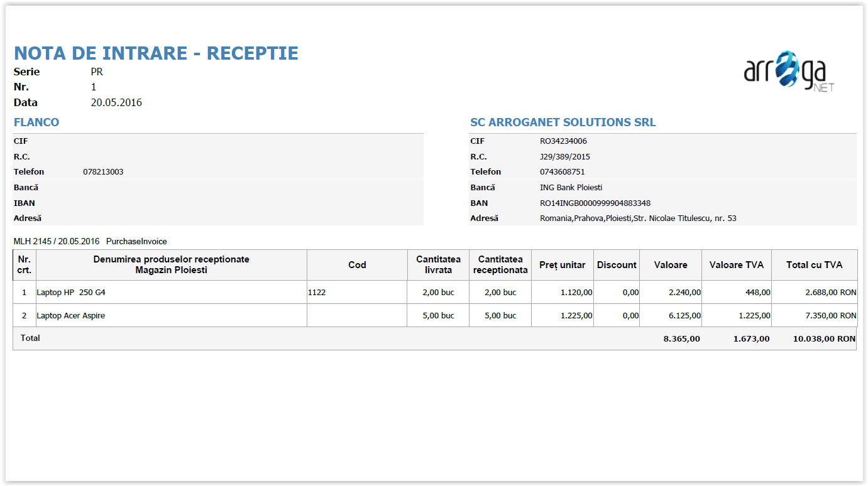Click the TVA sum 1.673,00
Screen dimensions: 868x486
tap(752, 339)
